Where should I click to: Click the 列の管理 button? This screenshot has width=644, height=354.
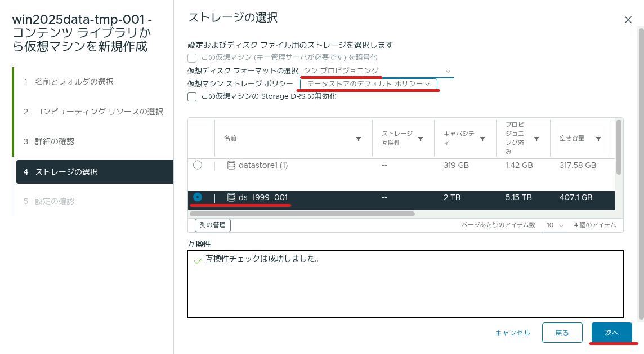point(213,225)
